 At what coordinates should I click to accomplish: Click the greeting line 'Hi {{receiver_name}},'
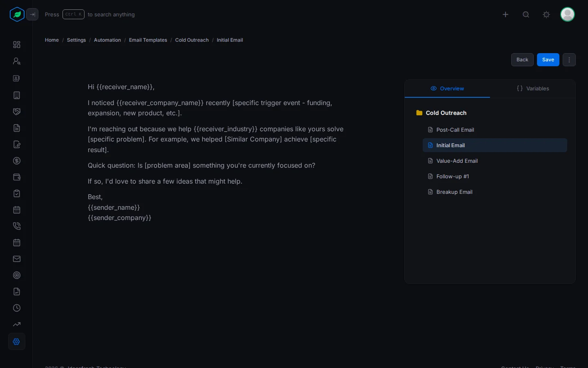coord(121,87)
